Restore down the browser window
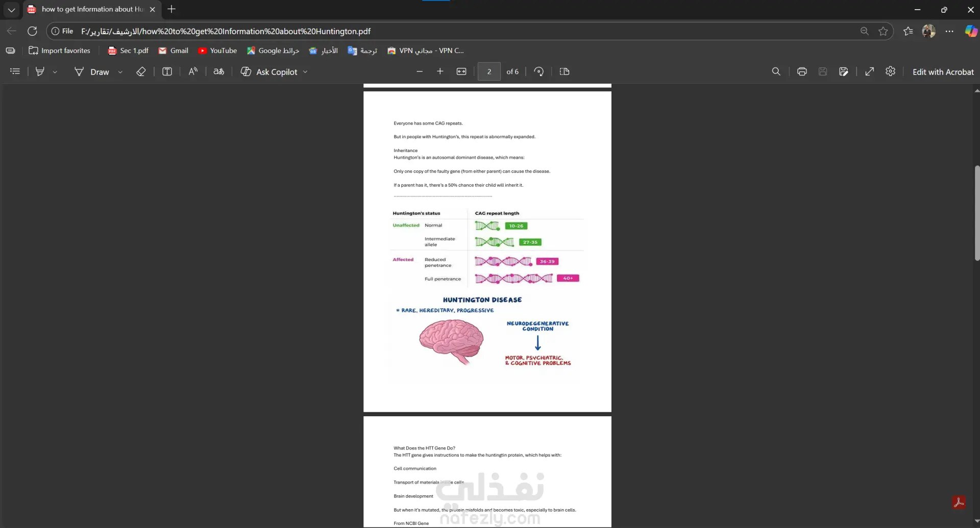 click(x=944, y=9)
